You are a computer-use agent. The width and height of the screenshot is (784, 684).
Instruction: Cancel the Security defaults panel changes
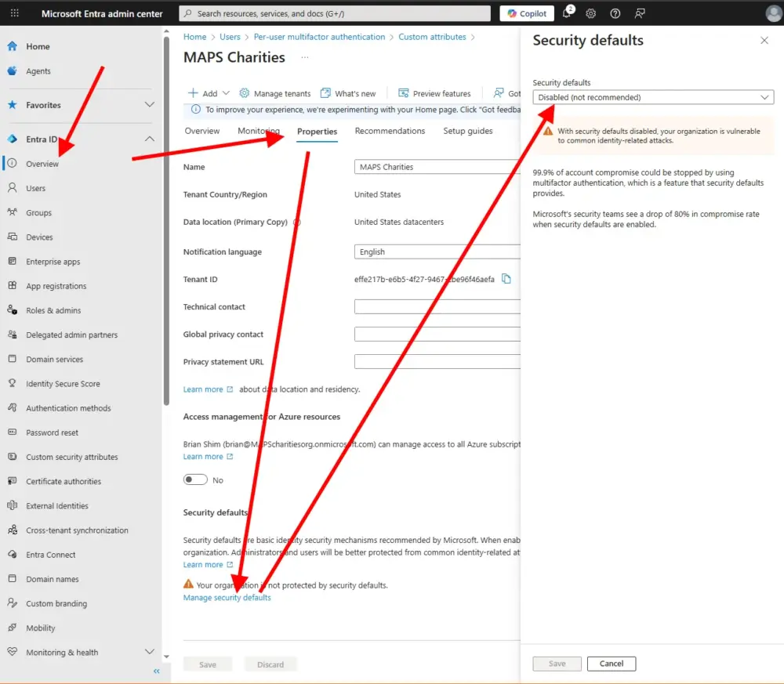pyautogui.click(x=612, y=664)
